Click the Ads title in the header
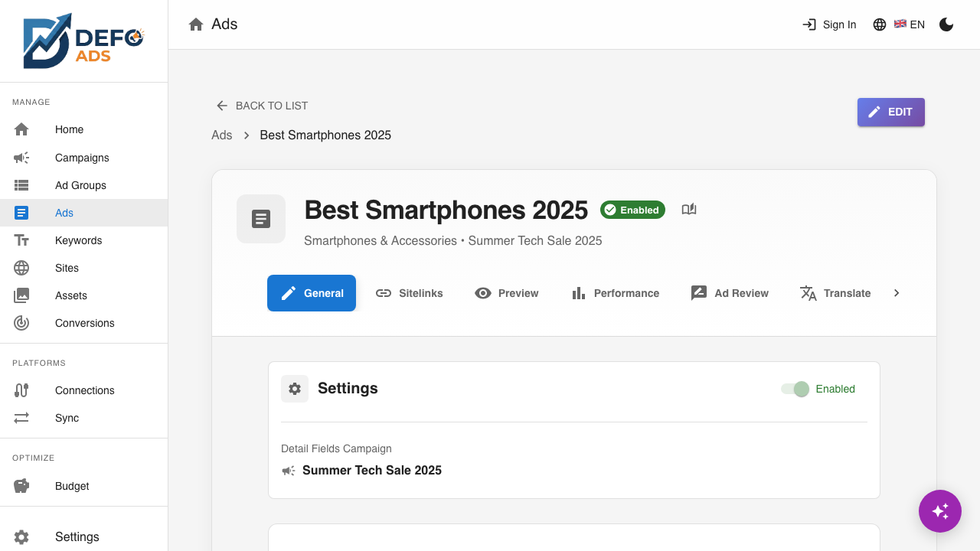This screenshot has width=980, height=551. (x=224, y=24)
